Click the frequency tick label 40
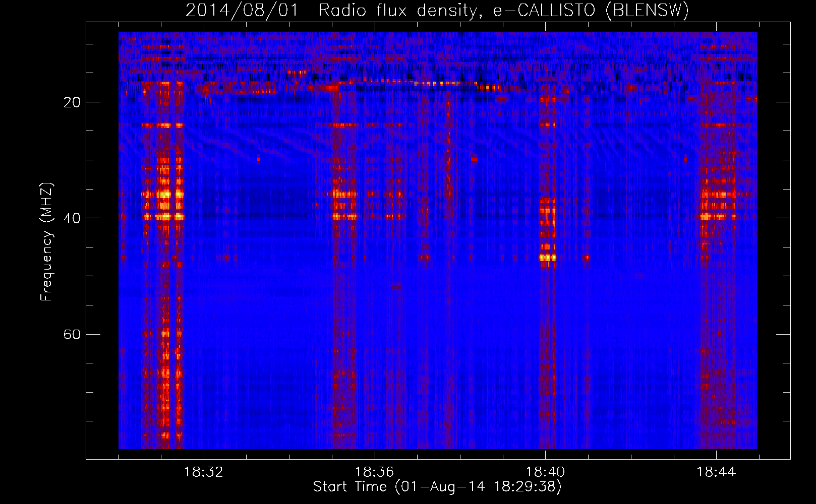Viewport: 816px width, 504px height. coord(72,218)
